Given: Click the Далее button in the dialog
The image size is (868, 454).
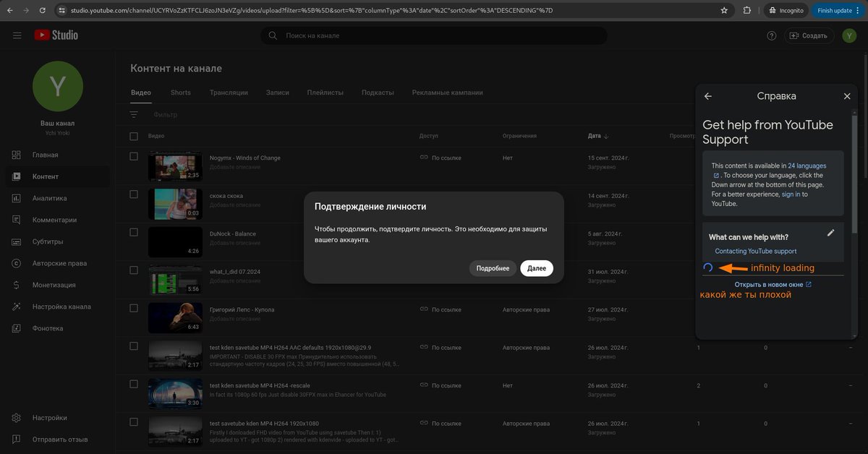Looking at the screenshot, I should [x=536, y=267].
